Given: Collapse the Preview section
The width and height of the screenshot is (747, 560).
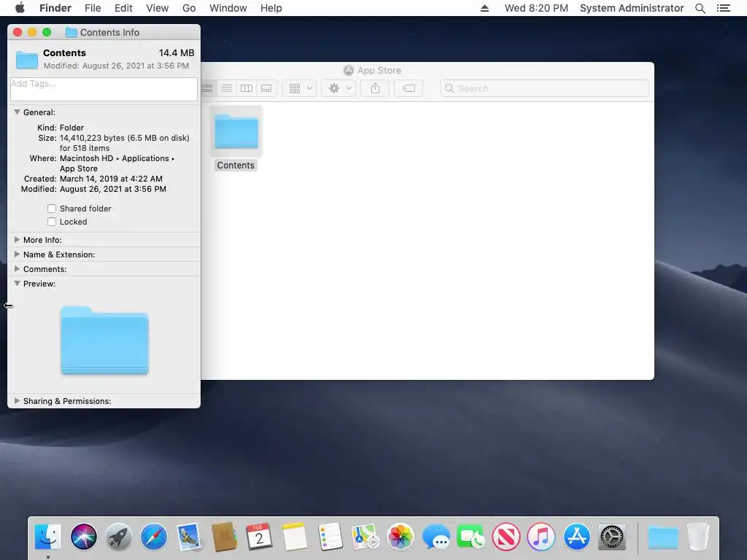Looking at the screenshot, I should [18, 284].
